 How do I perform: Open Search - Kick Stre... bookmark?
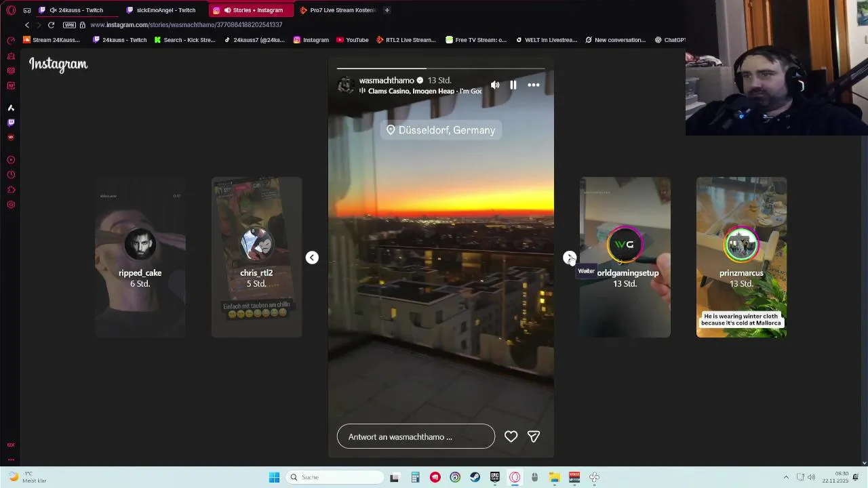pyautogui.click(x=184, y=40)
